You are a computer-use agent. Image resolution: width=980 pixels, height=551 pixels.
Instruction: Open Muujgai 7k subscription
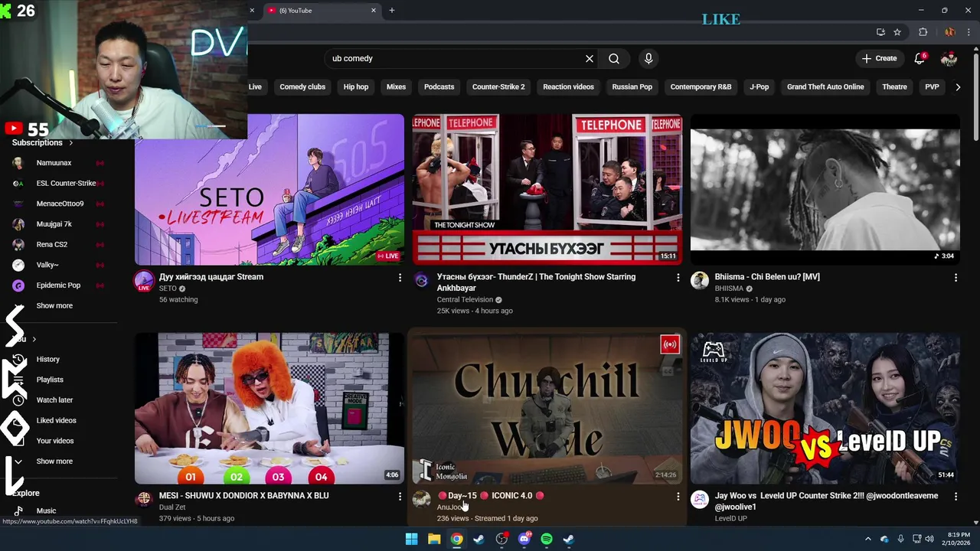pos(54,224)
